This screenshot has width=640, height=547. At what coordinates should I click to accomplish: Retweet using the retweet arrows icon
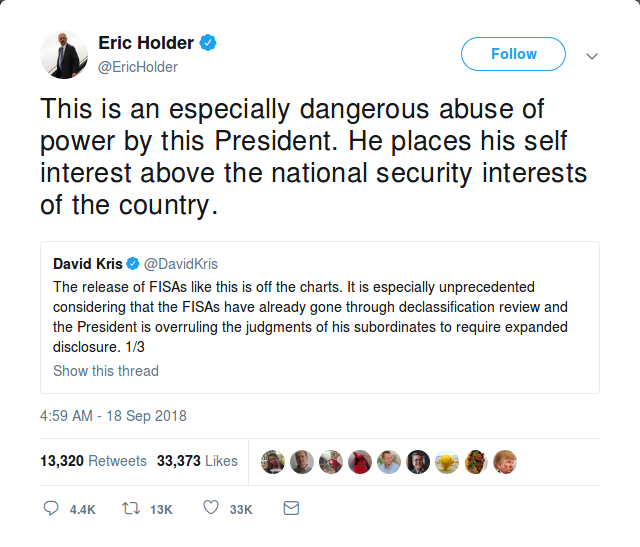(129, 508)
